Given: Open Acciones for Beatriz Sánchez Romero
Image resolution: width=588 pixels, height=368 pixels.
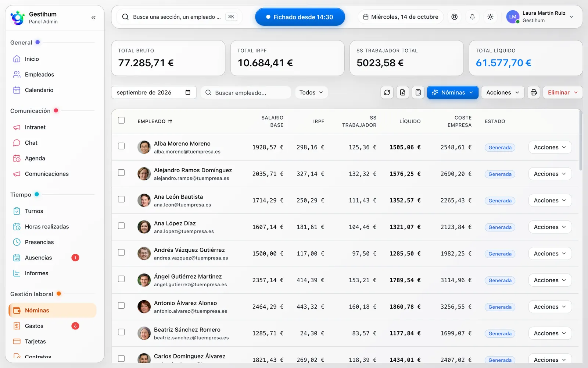Looking at the screenshot, I should click(x=550, y=333).
